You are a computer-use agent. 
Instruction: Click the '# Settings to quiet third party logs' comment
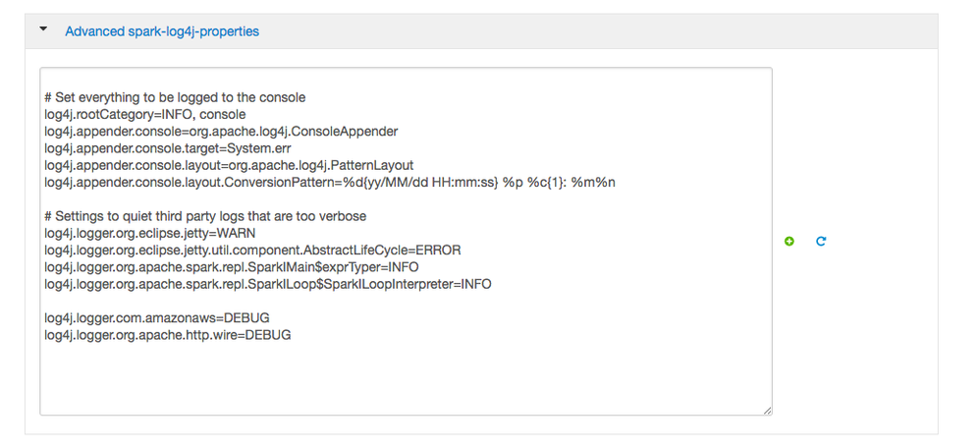tap(205, 216)
